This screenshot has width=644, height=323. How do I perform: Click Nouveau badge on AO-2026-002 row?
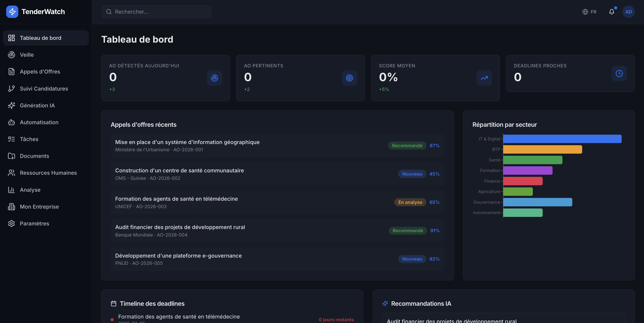[x=412, y=174]
